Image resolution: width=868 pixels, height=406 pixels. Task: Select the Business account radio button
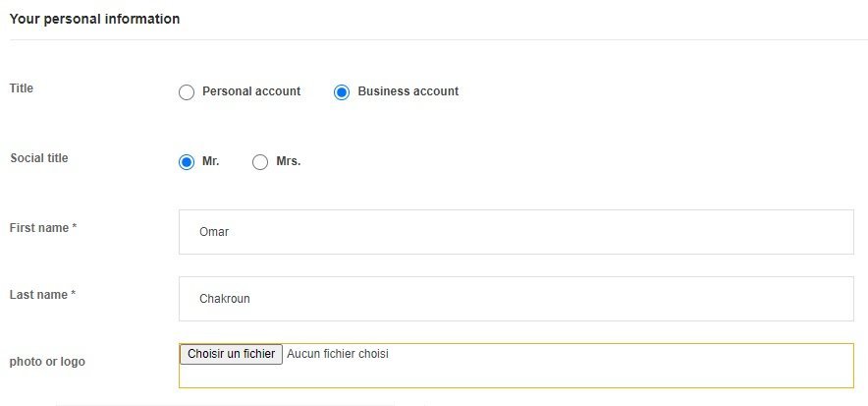pyautogui.click(x=342, y=92)
